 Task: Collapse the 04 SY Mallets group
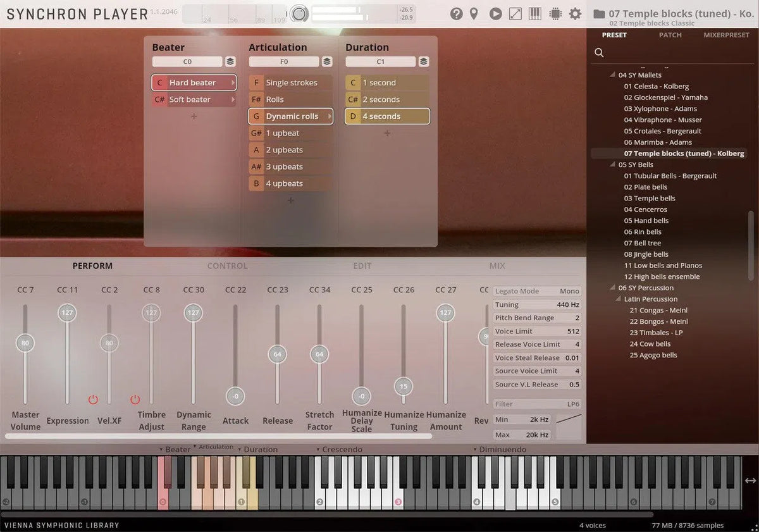pyautogui.click(x=612, y=75)
